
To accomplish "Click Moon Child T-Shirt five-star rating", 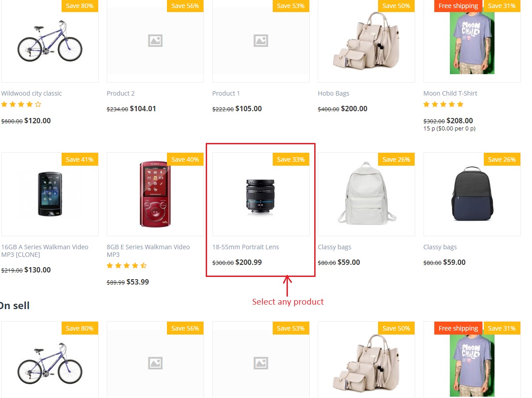I will (x=443, y=104).
